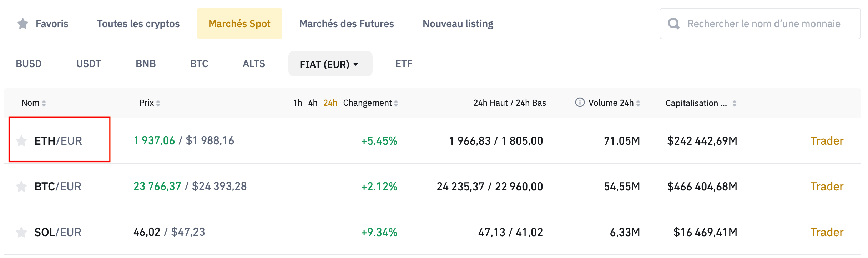Star the SOL/EUR pair as favorite
The width and height of the screenshot is (868, 258).
tap(21, 232)
